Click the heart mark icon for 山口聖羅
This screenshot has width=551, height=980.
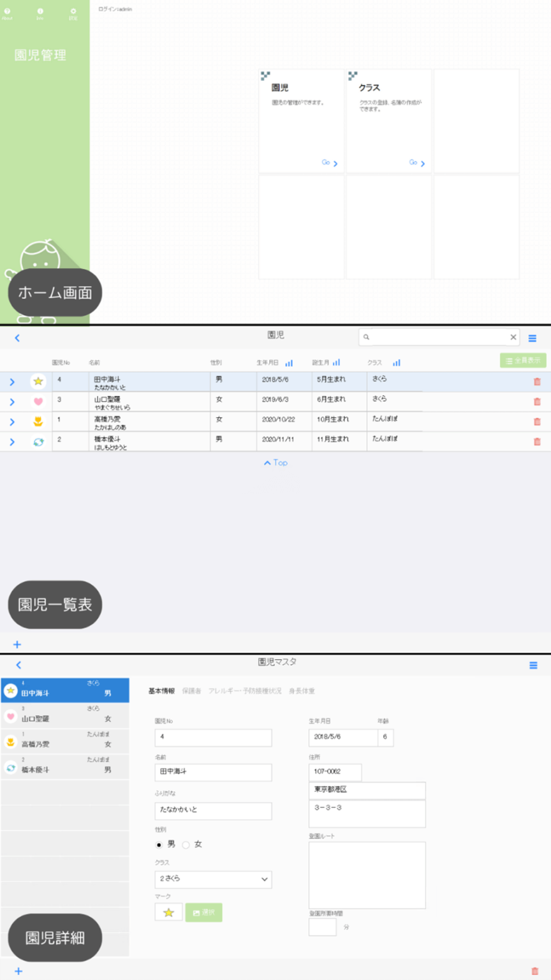point(38,401)
